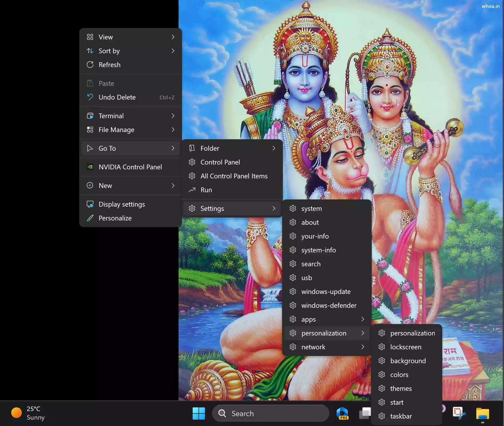Open windows-update settings

[x=326, y=292]
